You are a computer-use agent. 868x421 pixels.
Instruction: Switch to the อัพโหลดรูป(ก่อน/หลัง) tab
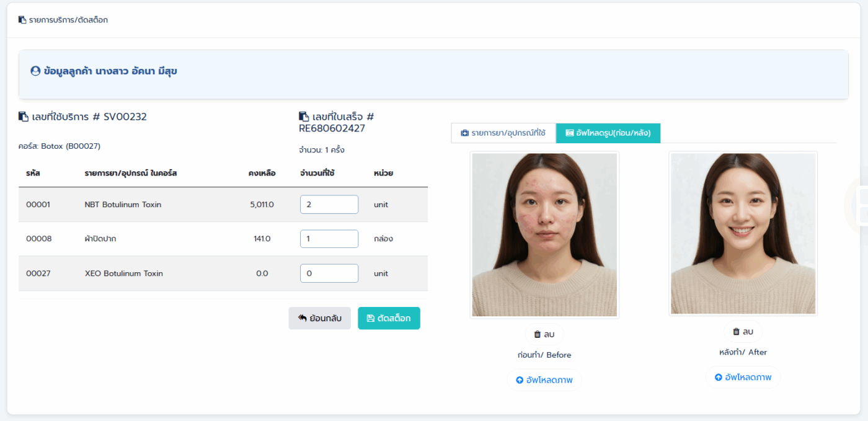click(608, 133)
